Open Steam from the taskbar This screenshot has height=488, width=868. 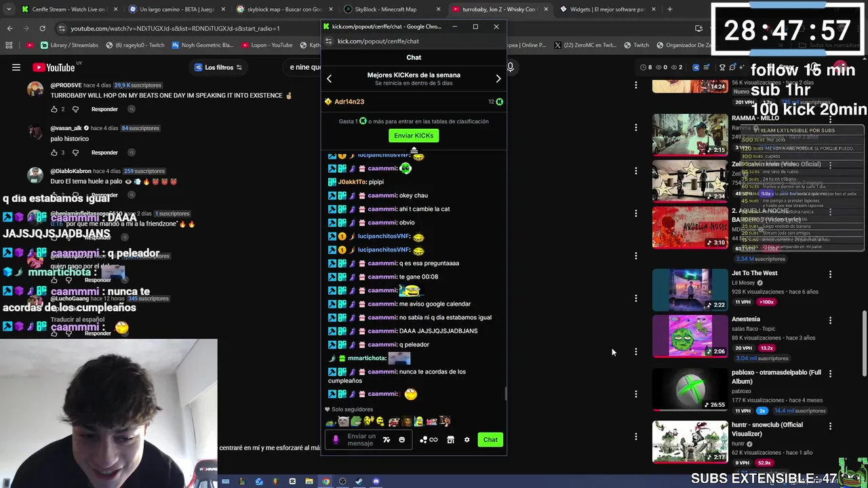(x=359, y=481)
